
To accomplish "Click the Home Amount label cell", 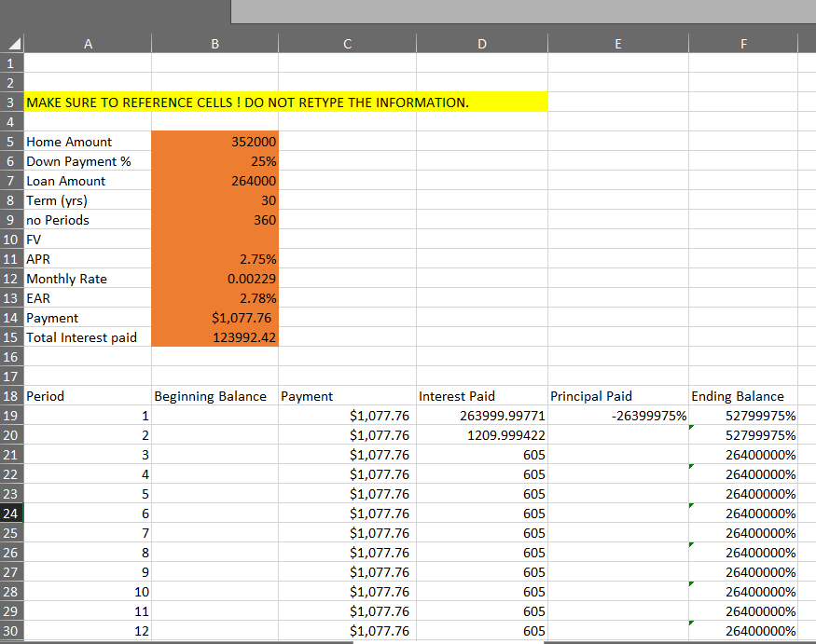I will (x=88, y=142).
